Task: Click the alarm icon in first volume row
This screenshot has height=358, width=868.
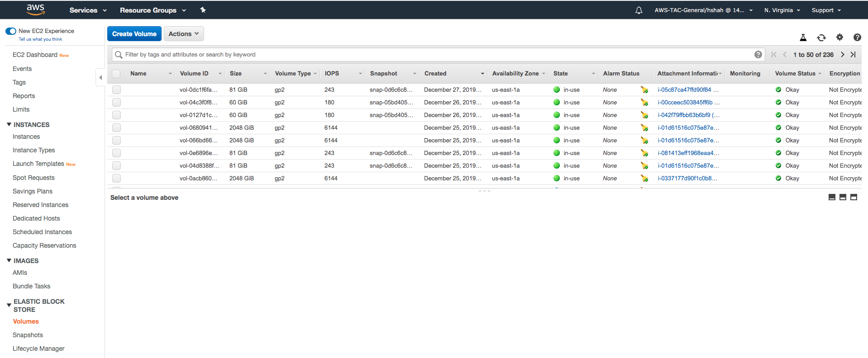Action: (644, 90)
